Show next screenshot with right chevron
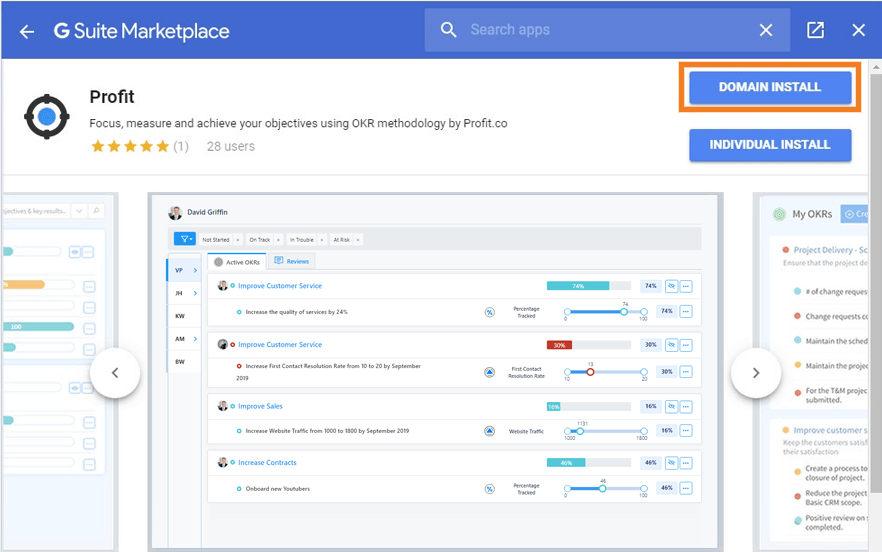 (755, 373)
